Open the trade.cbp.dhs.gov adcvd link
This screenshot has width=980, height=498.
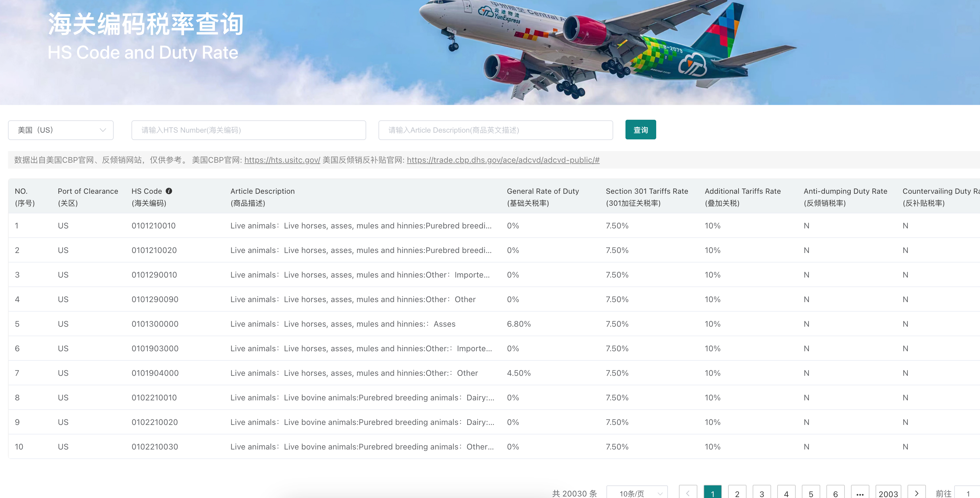[503, 160]
